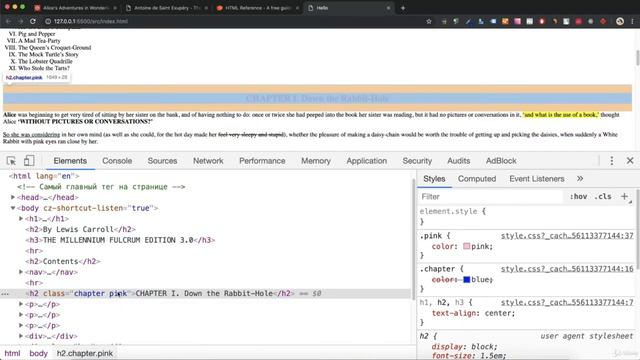The height and width of the screenshot is (360, 640).
Task: Open a new browser tab with plus
Action: click(403, 8)
